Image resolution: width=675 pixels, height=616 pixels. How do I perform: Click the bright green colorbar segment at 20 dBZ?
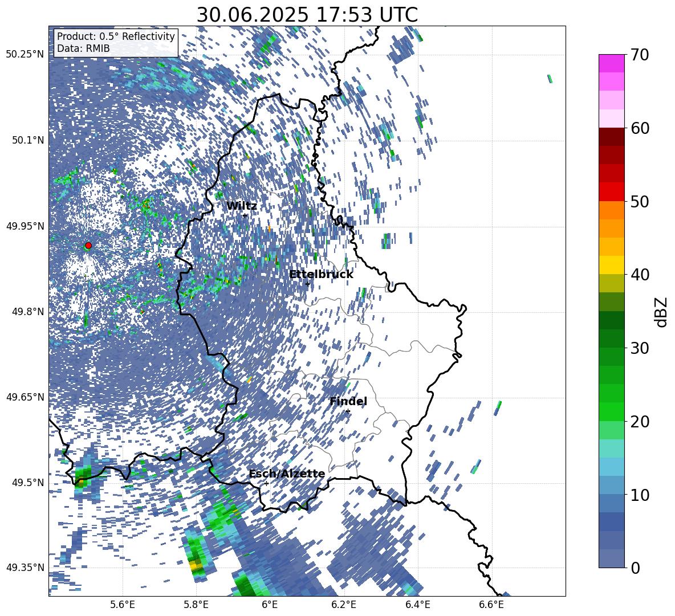[x=611, y=412]
